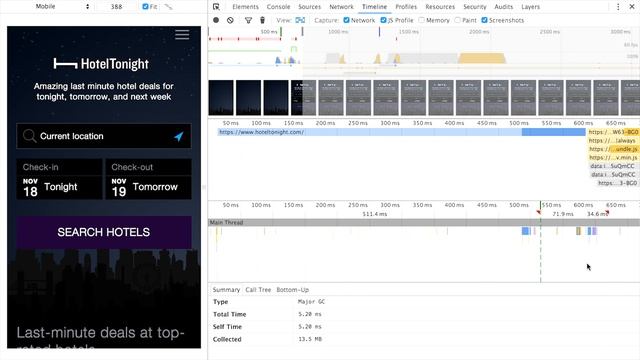Image resolution: width=640 pixels, height=360 pixels.
Task: Toggle the Screenshots capture checkbox
Action: 484,20
